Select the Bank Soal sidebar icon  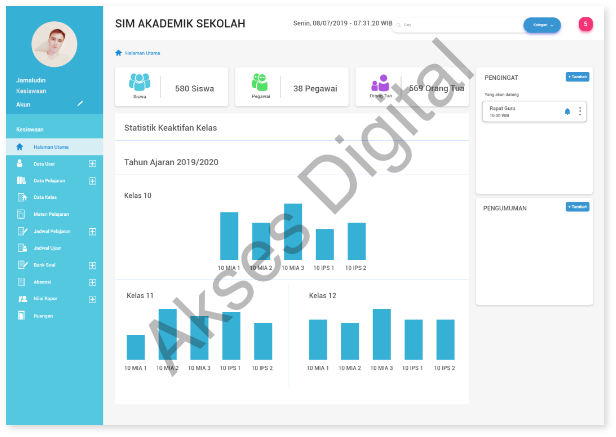pyautogui.click(x=22, y=265)
